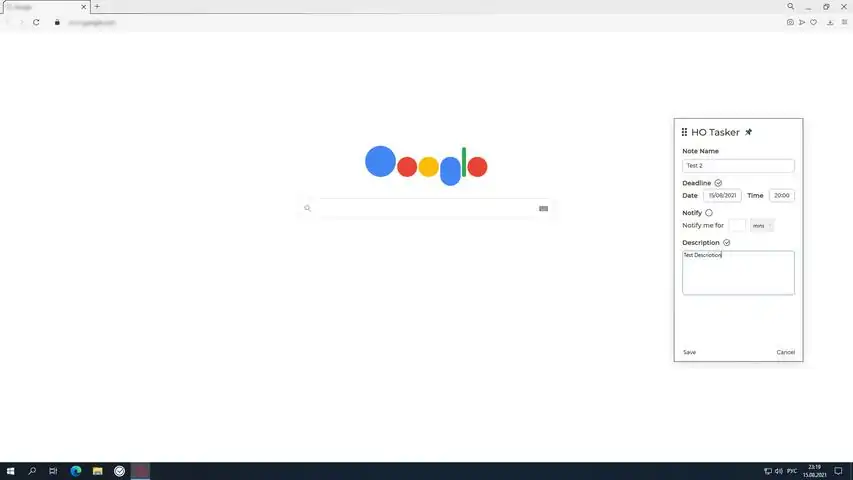The width and height of the screenshot is (853, 480).
Task: Open downloads icon in browser toolbar
Action: [830, 22]
